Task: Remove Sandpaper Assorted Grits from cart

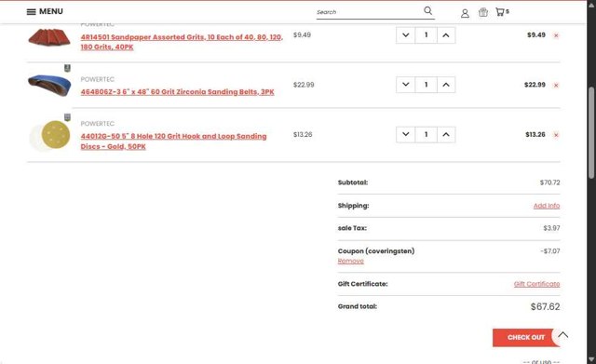Action: [x=556, y=35]
